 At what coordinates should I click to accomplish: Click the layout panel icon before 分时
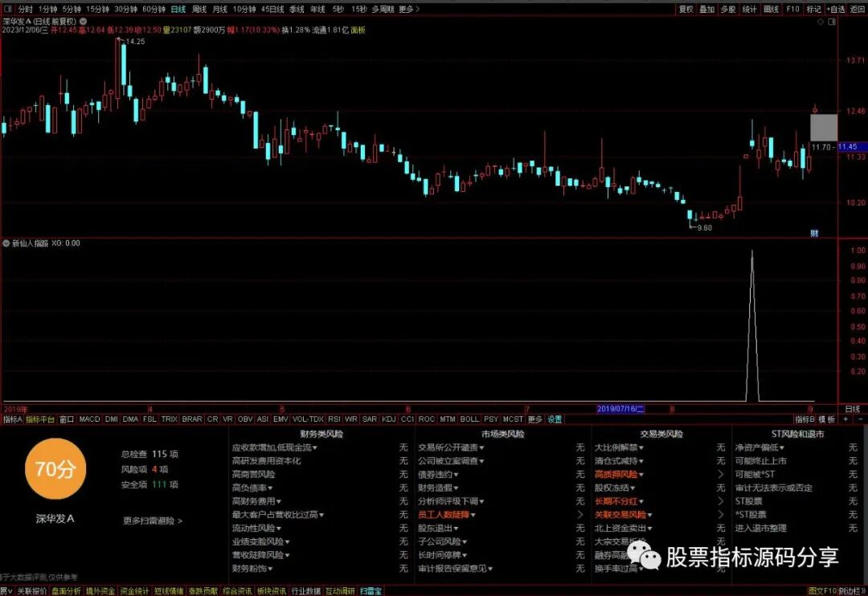[x=8, y=10]
